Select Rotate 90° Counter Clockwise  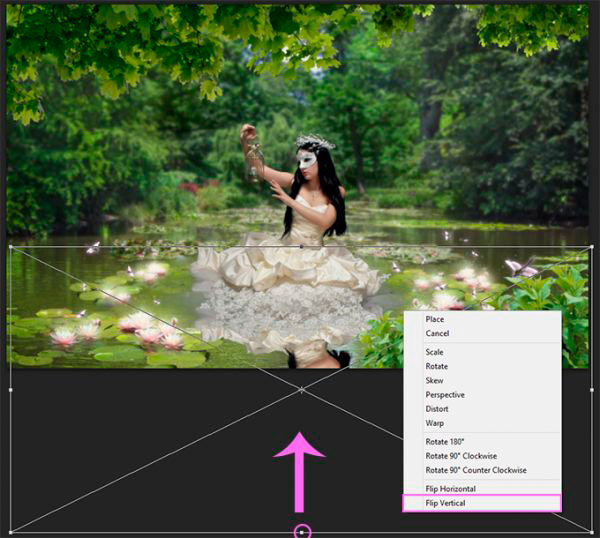point(482,470)
